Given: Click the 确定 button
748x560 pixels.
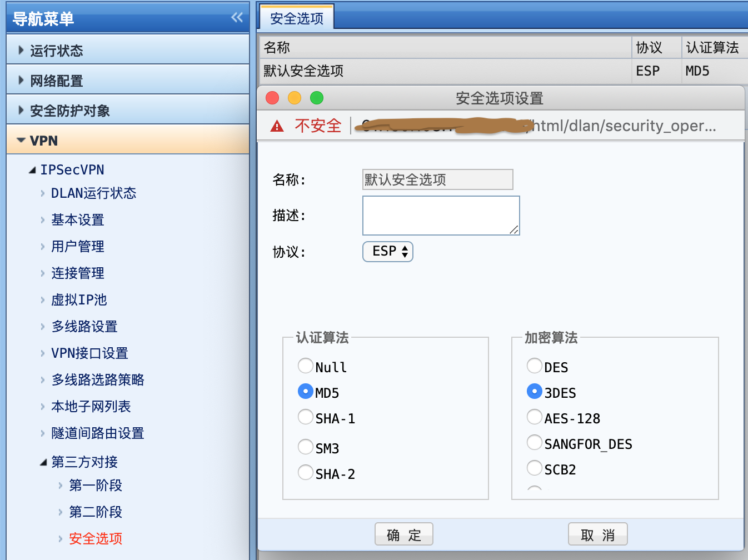Looking at the screenshot, I should tap(404, 534).
